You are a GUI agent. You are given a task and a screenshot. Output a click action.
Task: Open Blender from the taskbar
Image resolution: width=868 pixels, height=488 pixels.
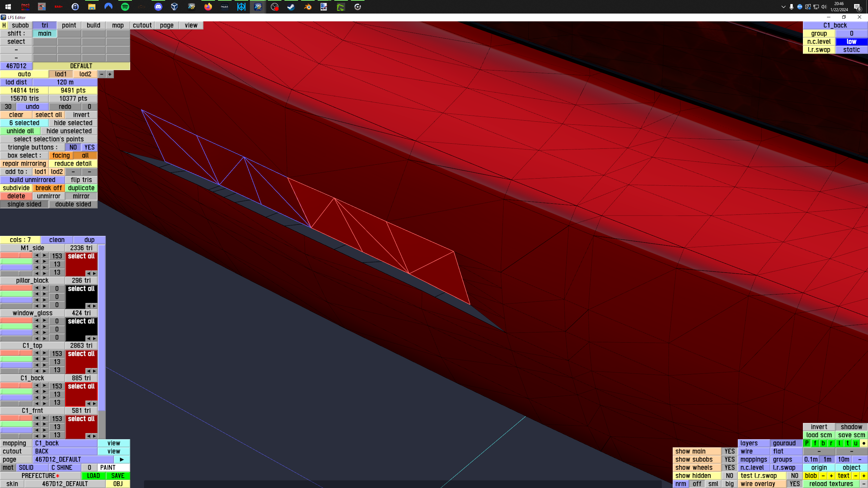[308, 7]
